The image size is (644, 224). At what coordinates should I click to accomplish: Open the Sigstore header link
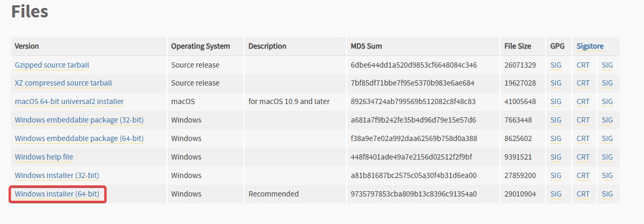(x=590, y=46)
